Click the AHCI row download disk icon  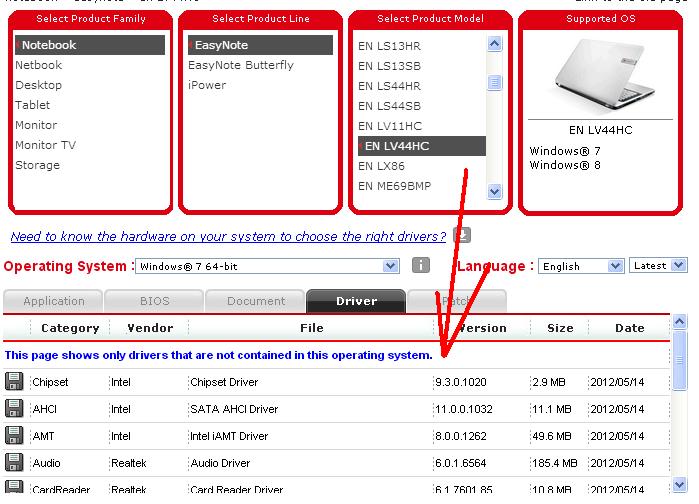click(x=14, y=409)
